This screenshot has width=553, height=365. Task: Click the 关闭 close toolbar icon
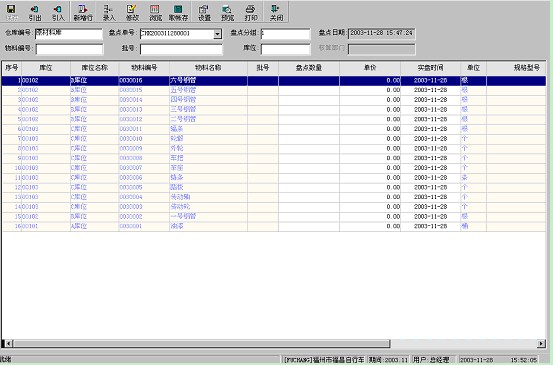(x=276, y=13)
